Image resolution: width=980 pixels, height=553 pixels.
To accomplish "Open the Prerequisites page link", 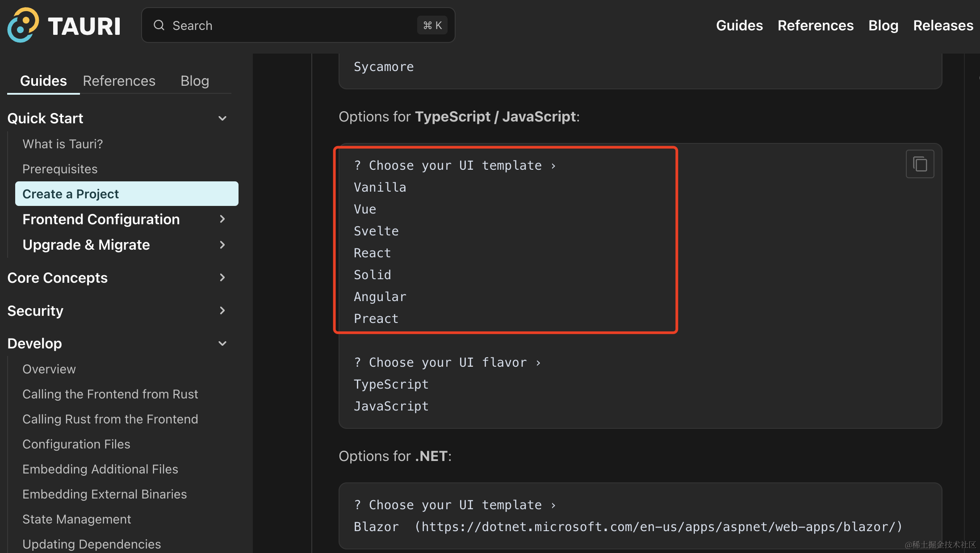I will click(60, 169).
